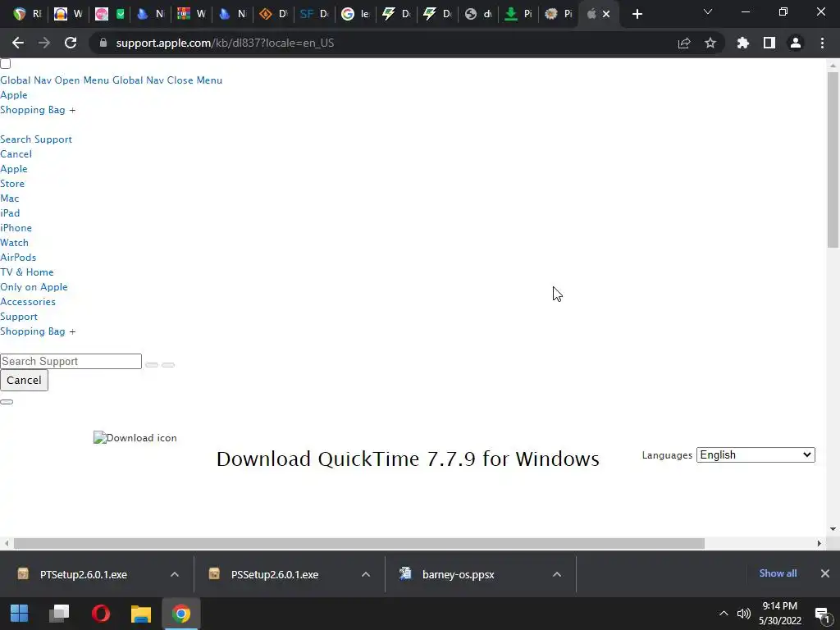This screenshot has height=630, width=840.
Task: Launch Opera from the taskbar
Action: [x=100, y=614]
